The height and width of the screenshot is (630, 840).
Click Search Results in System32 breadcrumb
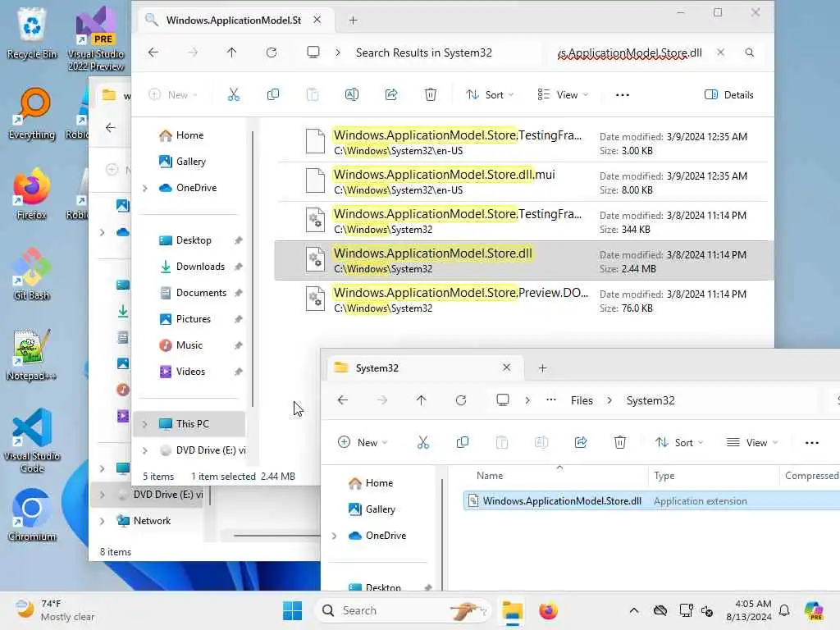tap(424, 52)
